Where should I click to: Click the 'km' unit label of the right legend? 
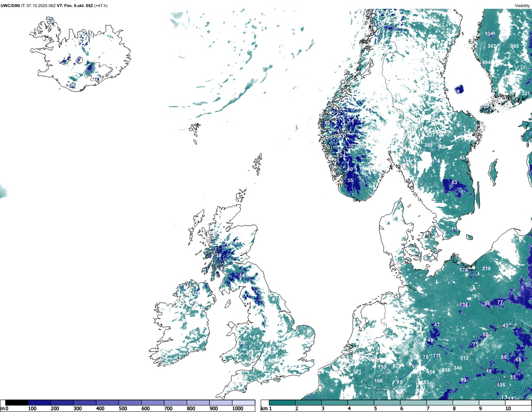(264, 409)
